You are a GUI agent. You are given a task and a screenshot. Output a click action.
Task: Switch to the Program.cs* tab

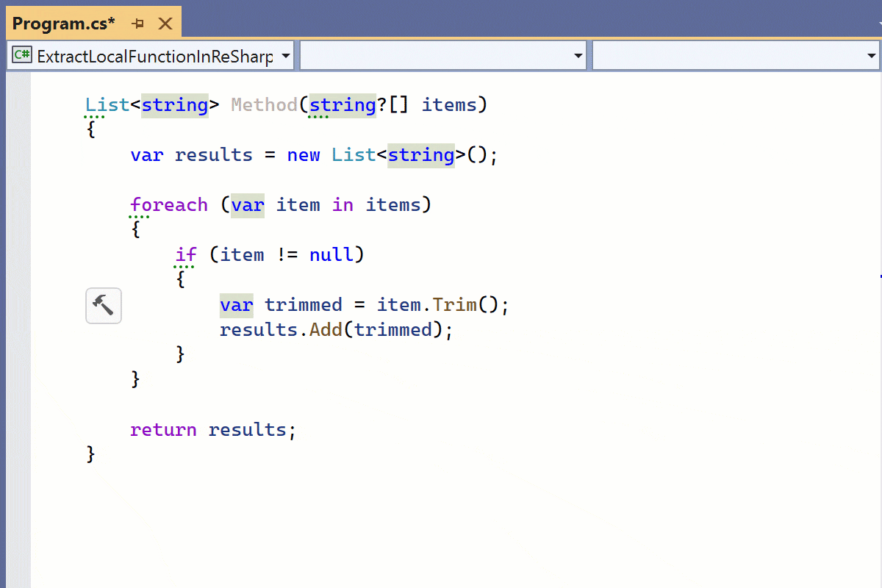tap(64, 24)
